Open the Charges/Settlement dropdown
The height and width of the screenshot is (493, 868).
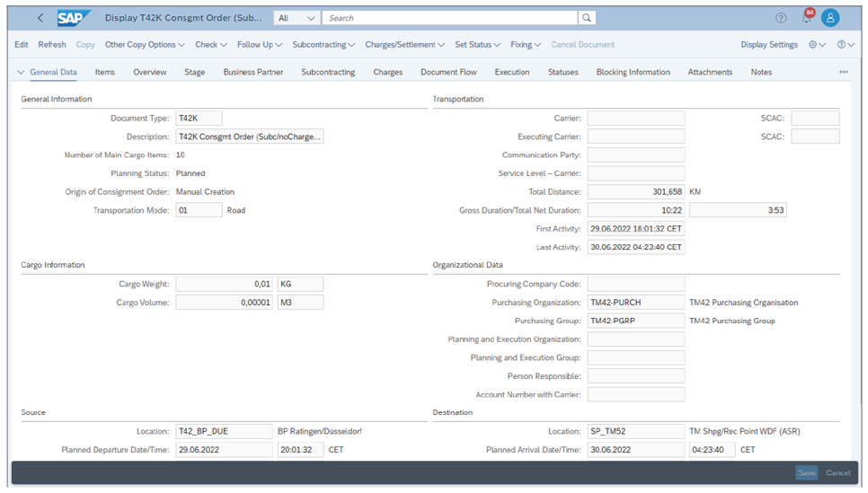pos(404,45)
